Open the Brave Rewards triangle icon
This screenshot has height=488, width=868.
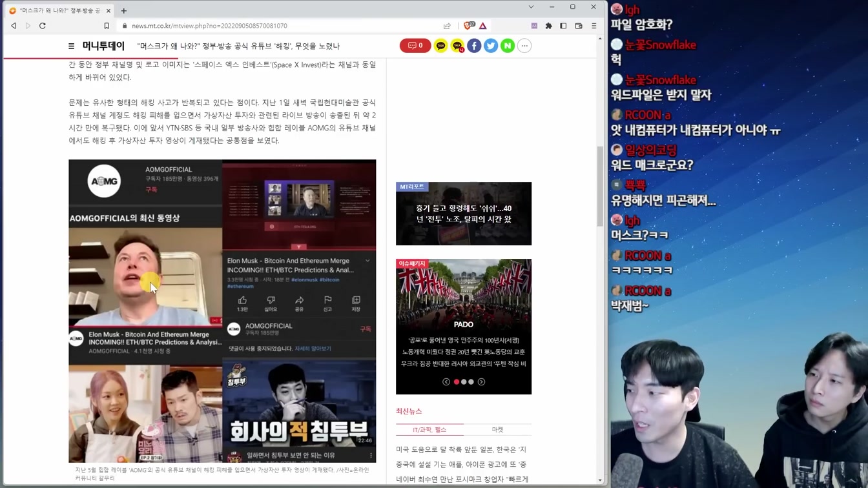coord(483,26)
